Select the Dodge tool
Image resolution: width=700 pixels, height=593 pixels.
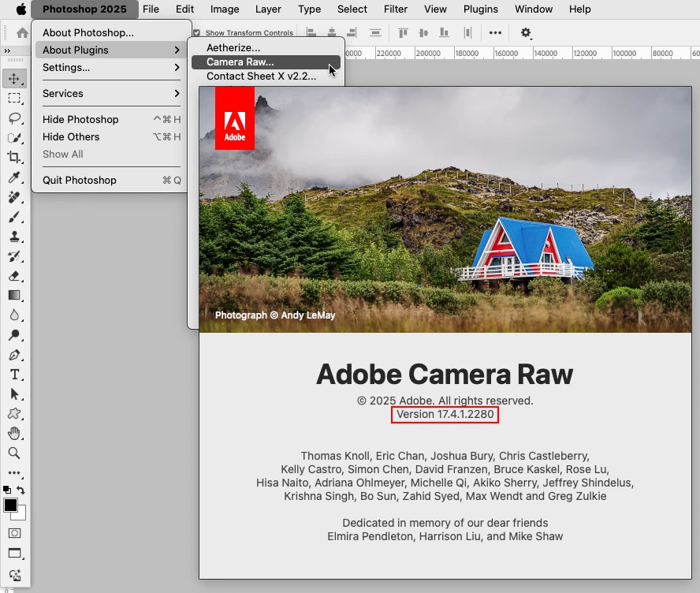(x=14, y=335)
